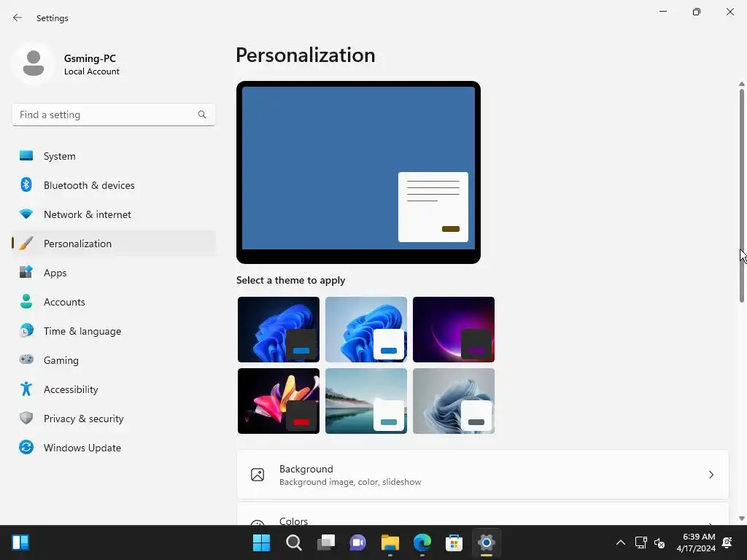The image size is (747, 560).
Task: Click the Privacy & security shield icon
Action: click(x=26, y=418)
